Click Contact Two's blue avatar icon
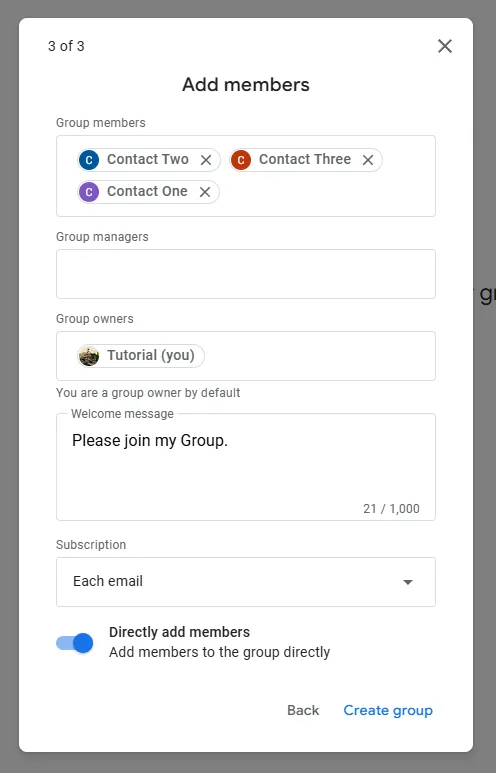496x773 pixels. (x=89, y=160)
